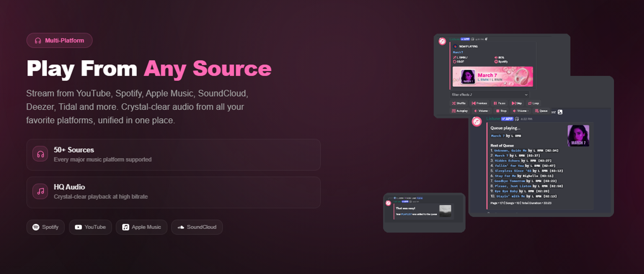Click the 'Queue playing...' title text

coord(505,128)
